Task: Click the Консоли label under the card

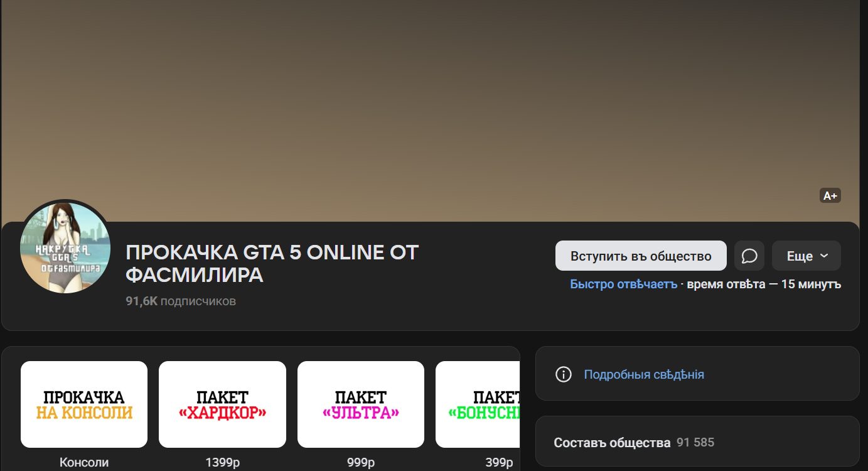Action: pyautogui.click(x=84, y=463)
